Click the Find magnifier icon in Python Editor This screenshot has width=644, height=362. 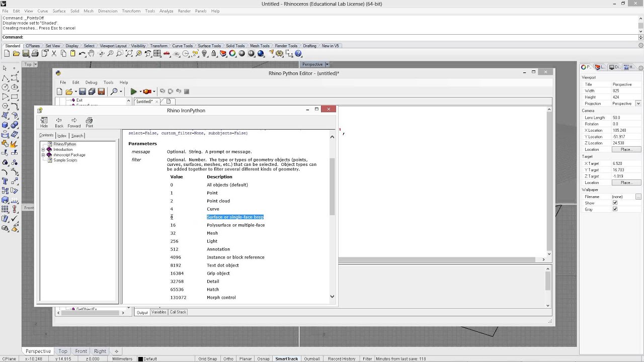click(114, 92)
